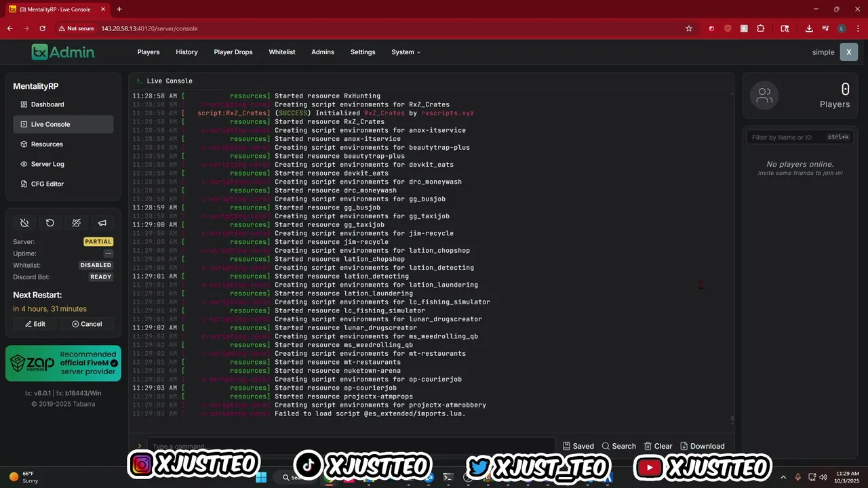Viewport: 868px width, 488px height.
Task: Click the PARTIAL server status badge
Action: [x=98, y=242]
